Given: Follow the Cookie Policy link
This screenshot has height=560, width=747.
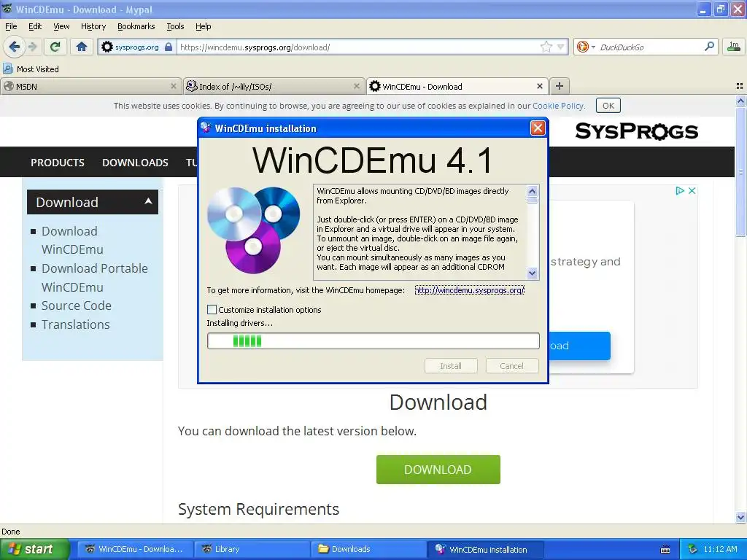Looking at the screenshot, I should pos(558,106).
